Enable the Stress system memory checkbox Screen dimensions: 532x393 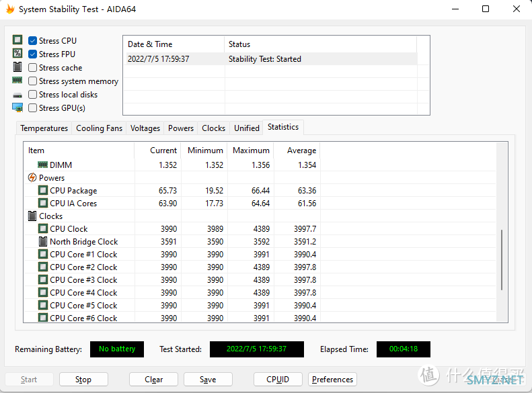(32, 81)
